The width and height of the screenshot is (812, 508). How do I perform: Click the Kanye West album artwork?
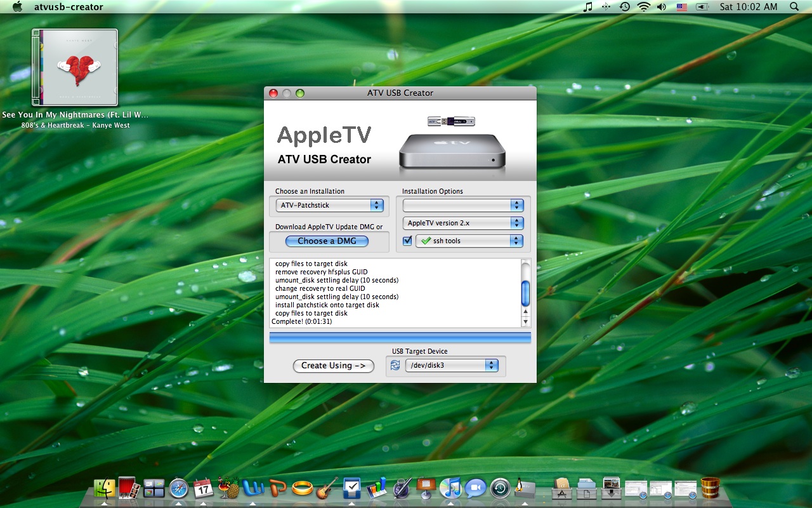coord(75,67)
